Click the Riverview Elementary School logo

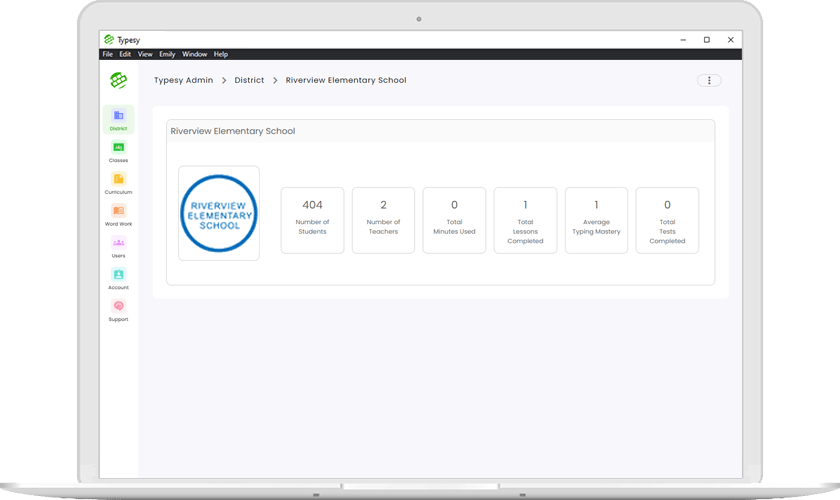[x=219, y=213]
